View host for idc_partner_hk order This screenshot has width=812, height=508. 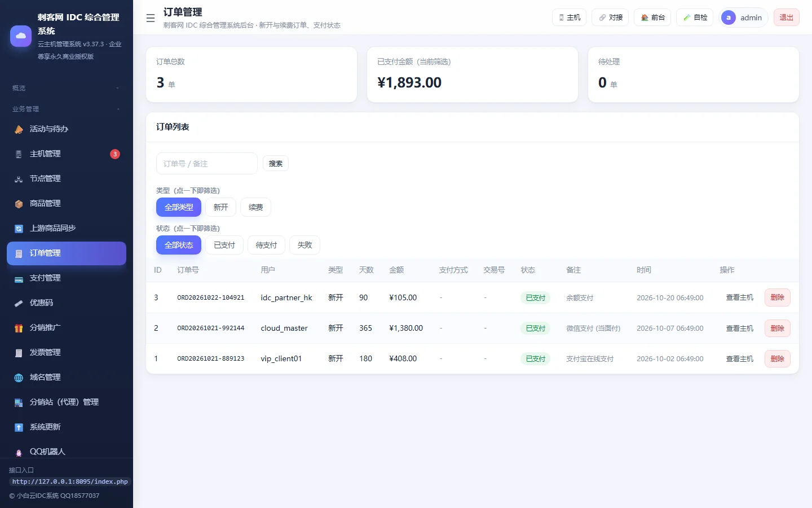click(x=739, y=297)
